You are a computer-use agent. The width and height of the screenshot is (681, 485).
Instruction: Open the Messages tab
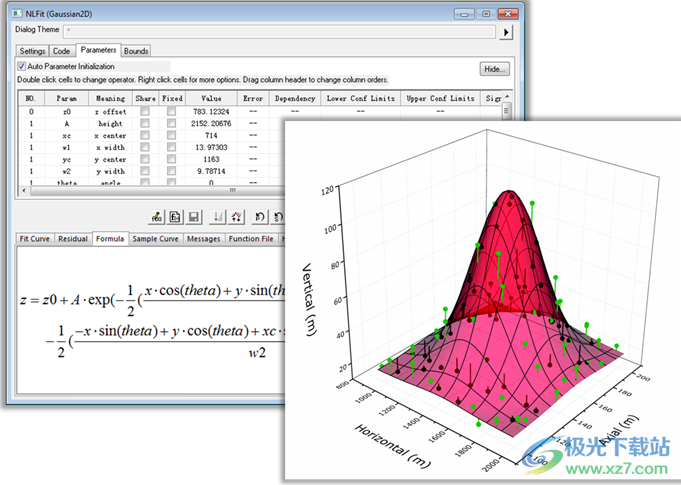(204, 239)
